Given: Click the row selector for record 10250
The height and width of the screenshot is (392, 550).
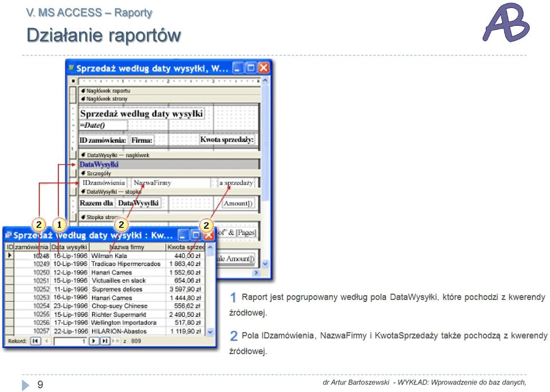Looking at the screenshot, I should click(x=10, y=272).
